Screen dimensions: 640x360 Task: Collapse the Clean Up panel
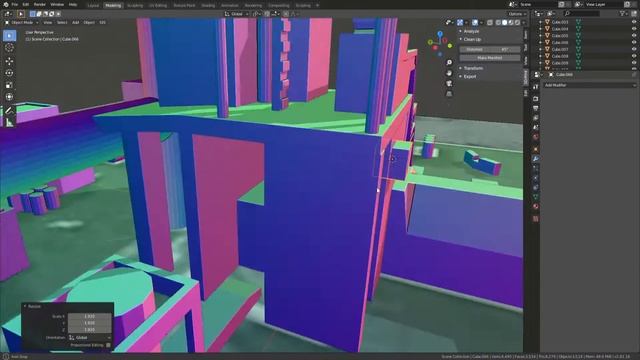point(472,40)
